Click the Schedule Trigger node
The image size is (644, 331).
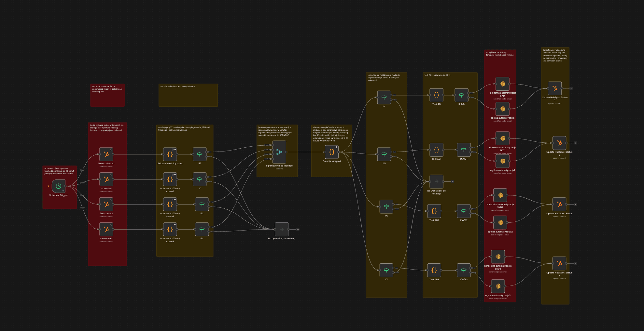(x=59, y=186)
